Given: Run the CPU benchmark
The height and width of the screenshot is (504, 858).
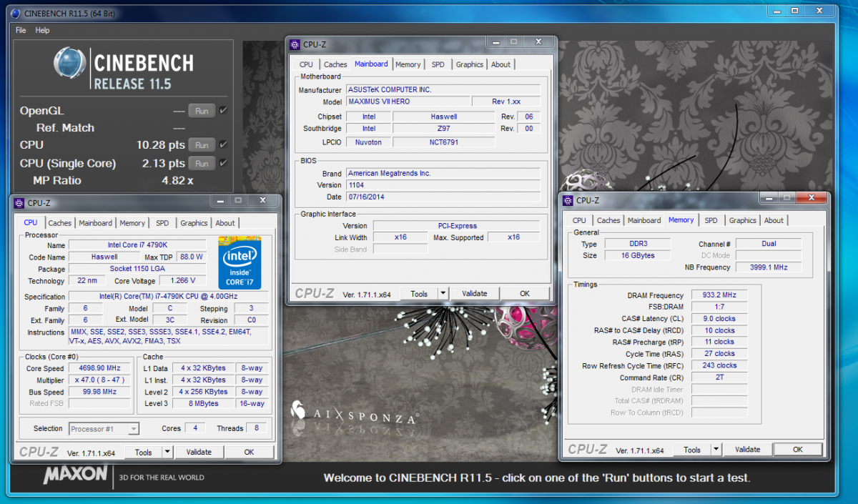Looking at the screenshot, I should 202,145.
